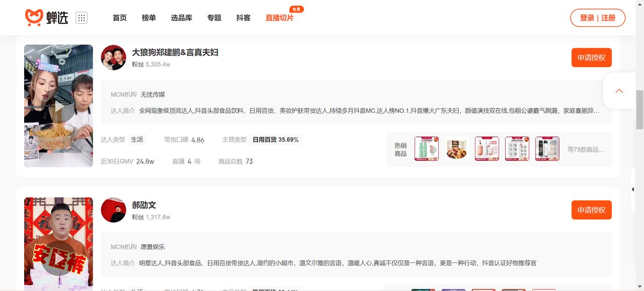Click the 达人简介 text of 郝劭文
This screenshot has height=291, width=644.
click(338, 263)
